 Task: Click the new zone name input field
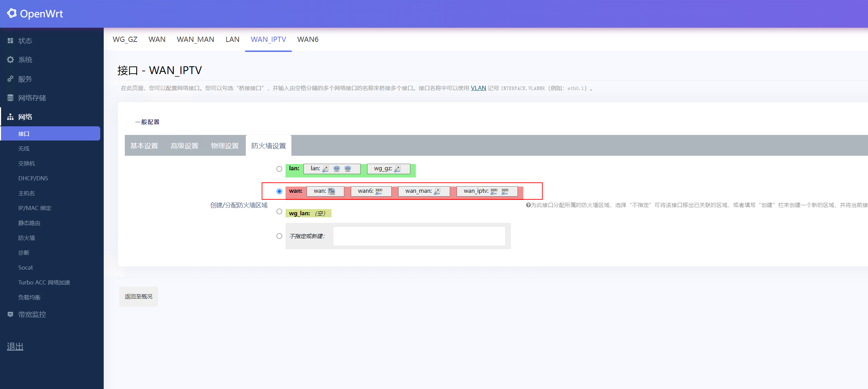coord(419,236)
